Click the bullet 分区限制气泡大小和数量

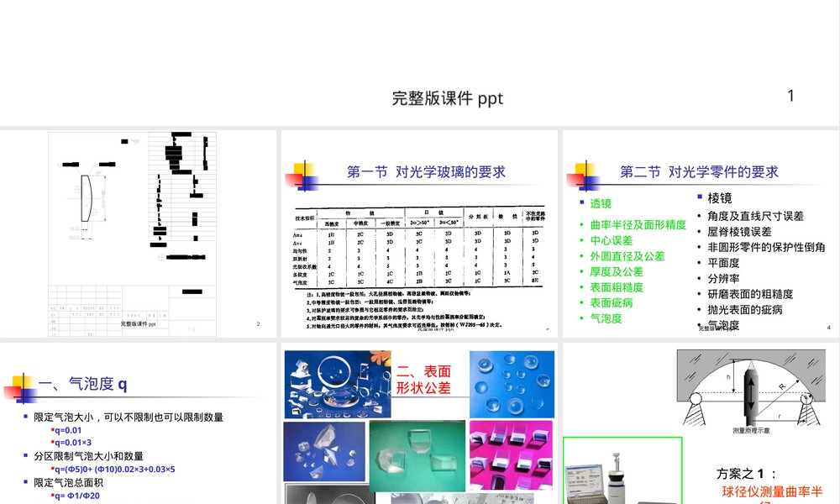point(89,456)
